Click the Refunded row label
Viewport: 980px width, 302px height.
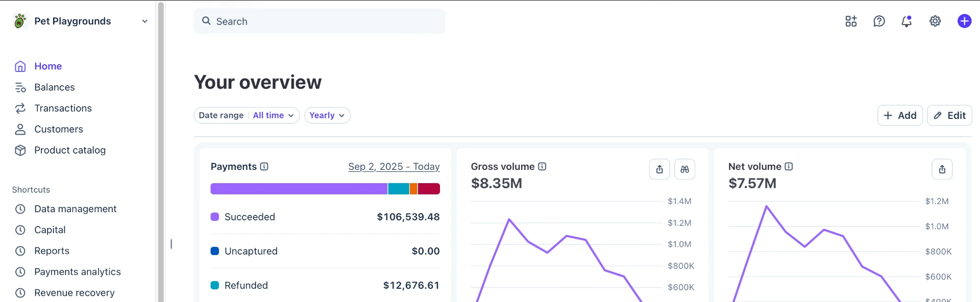(246, 285)
